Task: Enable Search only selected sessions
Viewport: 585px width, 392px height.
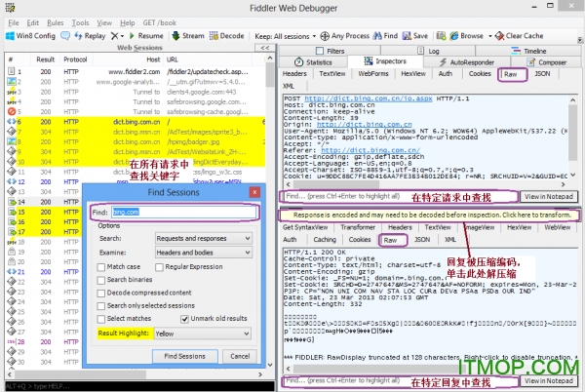Action: coord(101,306)
